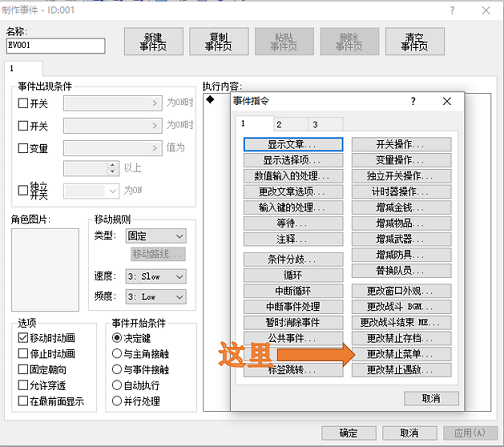Check the 在最前面显示 option
This screenshot has height=447, width=504.
[23, 401]
